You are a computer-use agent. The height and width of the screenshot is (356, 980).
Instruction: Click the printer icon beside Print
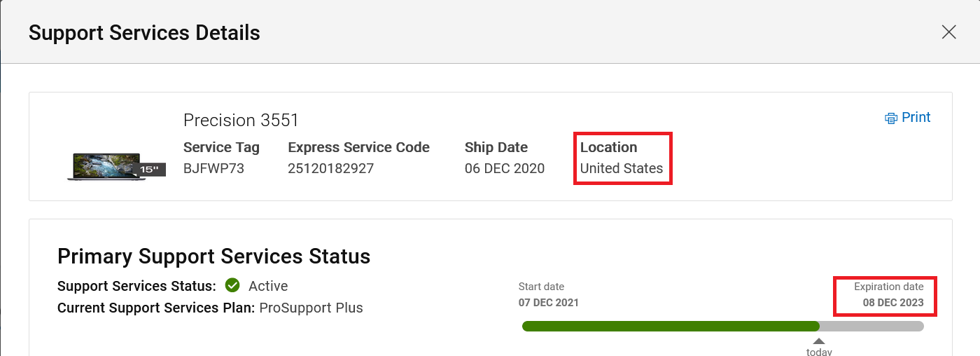(891, 118)
